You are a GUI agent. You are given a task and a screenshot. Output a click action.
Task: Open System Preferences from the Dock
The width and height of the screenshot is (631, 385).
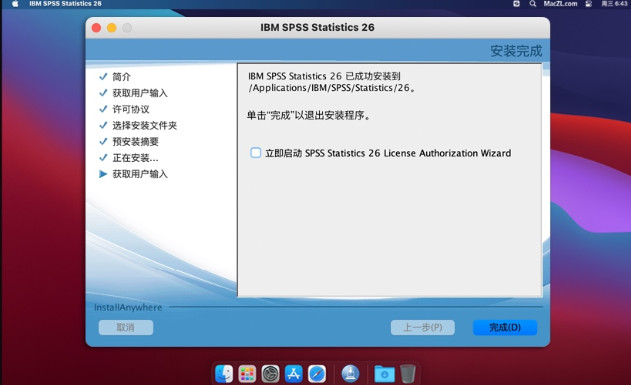click(x=270, y=374)
